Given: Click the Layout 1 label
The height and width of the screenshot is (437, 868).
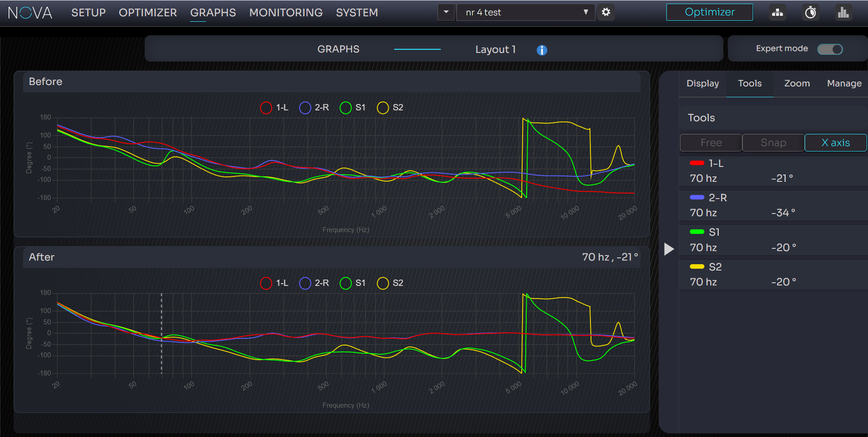Looking at the screenshot, I should (x=495, y=50).
